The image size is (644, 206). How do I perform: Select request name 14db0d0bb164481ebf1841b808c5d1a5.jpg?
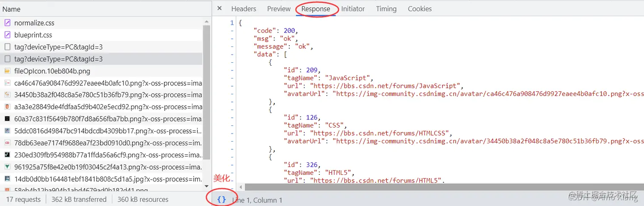[108, 178]
